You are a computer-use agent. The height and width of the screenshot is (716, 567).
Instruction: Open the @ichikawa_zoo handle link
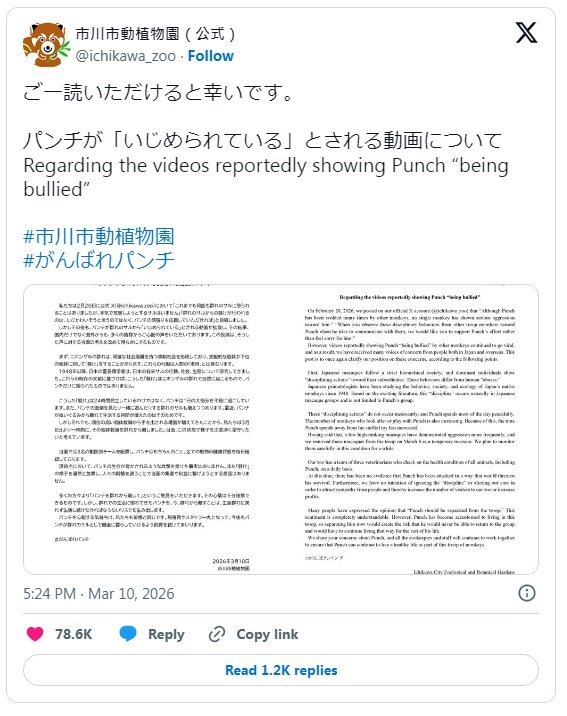pyautogui.click(x=126, y=56)
